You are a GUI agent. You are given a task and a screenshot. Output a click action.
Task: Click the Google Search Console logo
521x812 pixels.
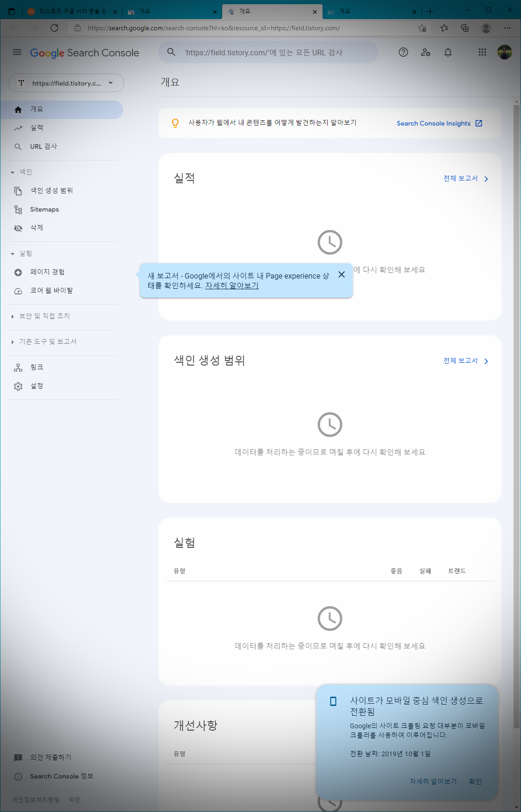[85, 53]
